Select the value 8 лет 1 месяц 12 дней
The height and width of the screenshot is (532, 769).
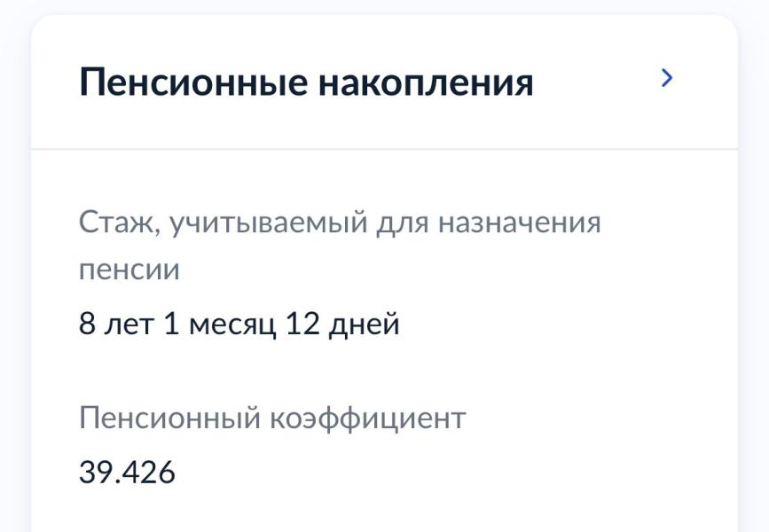(x=239, y=325)
